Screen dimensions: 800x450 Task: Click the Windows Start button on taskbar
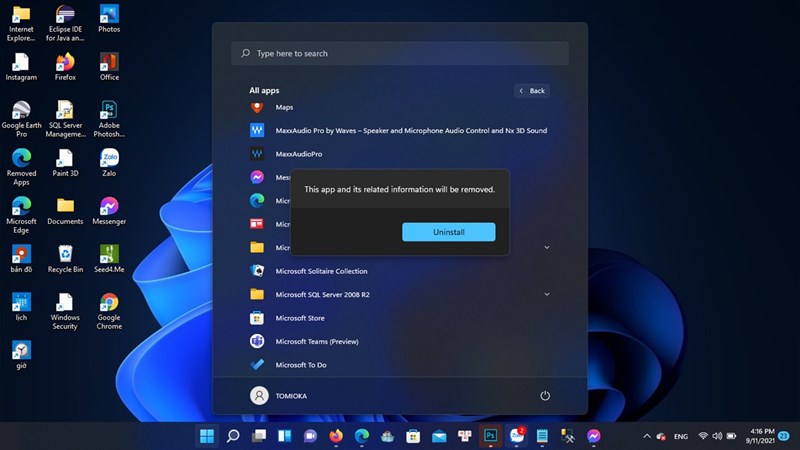[206, 436]
